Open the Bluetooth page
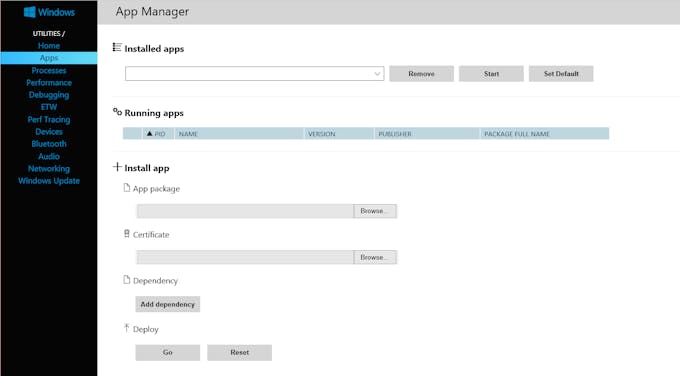 [49, 144]
